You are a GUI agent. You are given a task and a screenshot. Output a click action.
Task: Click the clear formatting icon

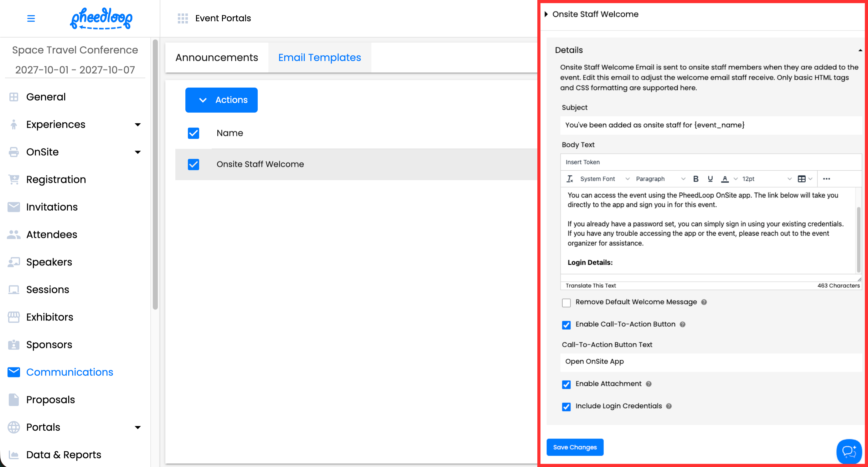tap(570, 179)
